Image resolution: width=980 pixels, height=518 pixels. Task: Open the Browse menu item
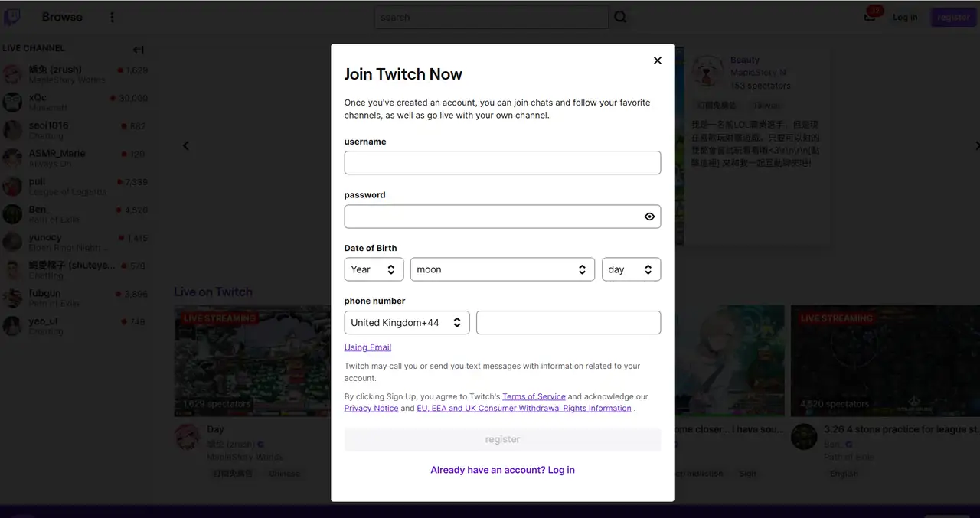pos(62,17)
